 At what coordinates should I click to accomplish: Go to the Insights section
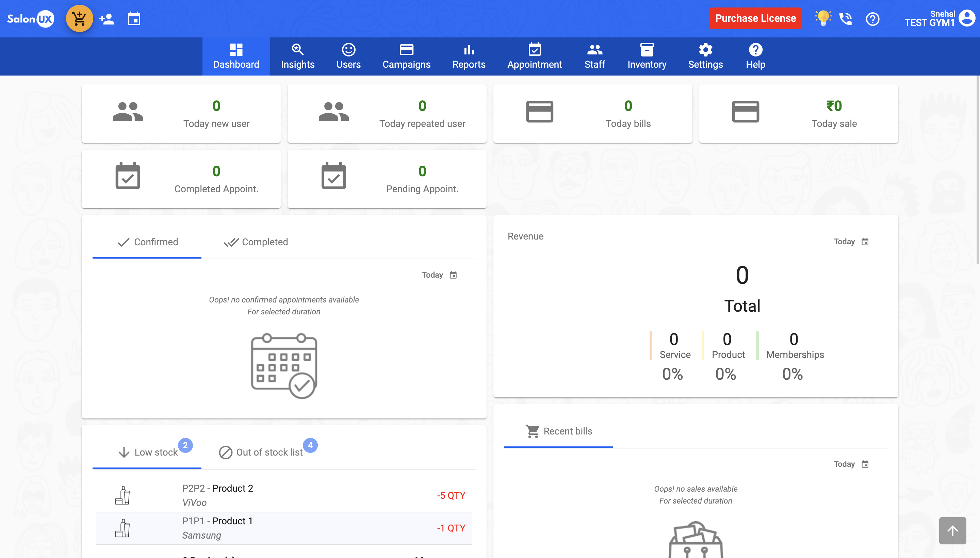coord(297,56)
